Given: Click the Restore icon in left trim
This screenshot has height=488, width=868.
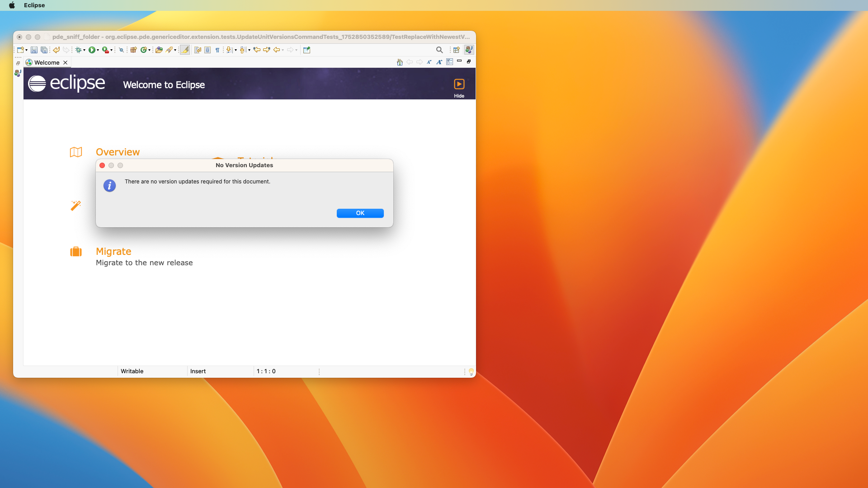Looking at the screenshot, I should (18, 63).
